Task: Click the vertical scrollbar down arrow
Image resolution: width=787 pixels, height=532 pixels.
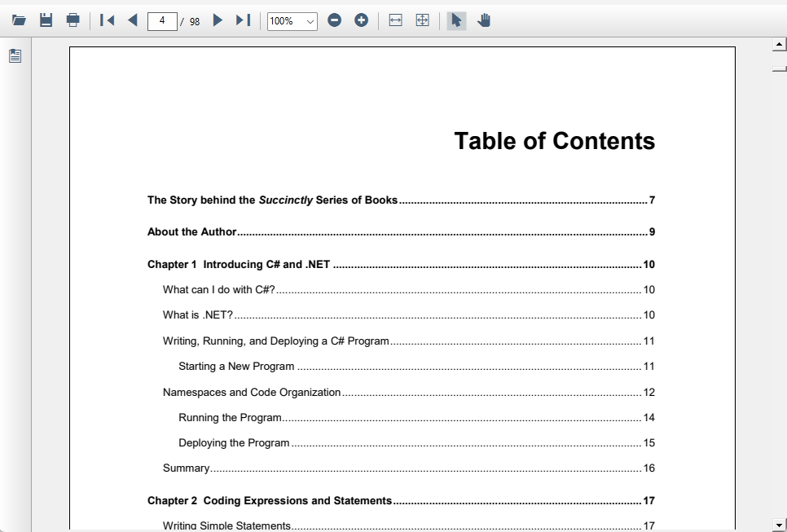Action: (779, 525)
